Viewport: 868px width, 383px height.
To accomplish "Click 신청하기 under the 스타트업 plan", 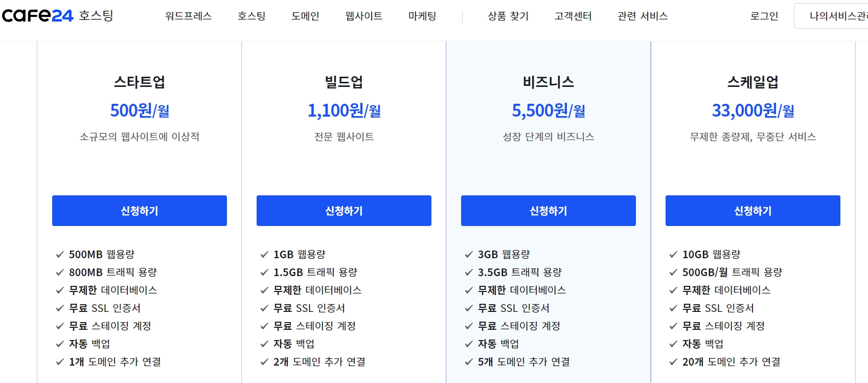I will [139, 210].
